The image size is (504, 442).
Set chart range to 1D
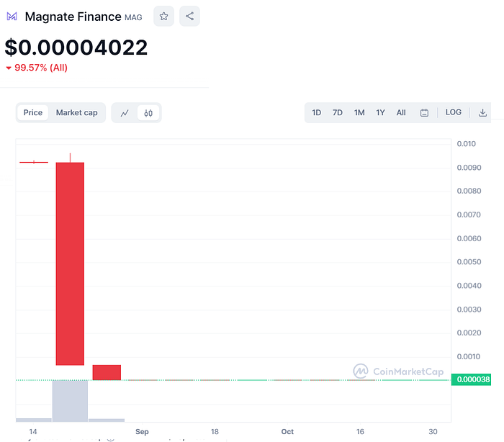316,113
